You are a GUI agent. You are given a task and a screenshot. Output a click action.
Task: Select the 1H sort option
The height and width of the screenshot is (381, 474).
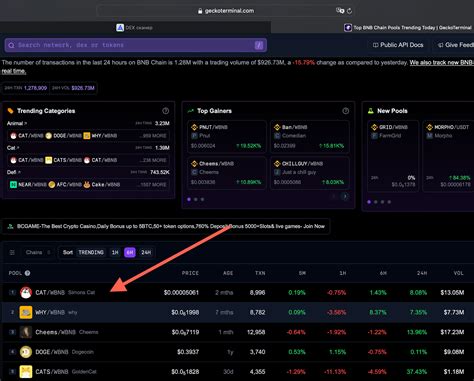click(x=115, y=252)
